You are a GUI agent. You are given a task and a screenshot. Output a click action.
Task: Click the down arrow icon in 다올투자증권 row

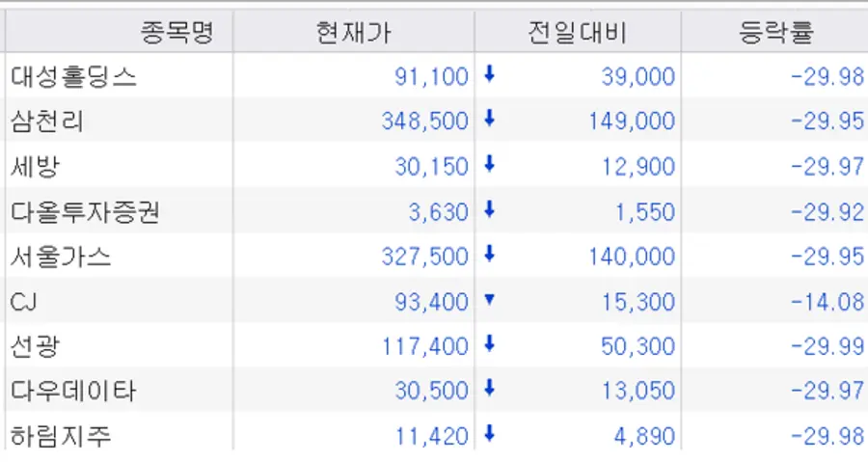pyautogui.click(x=489, y=209)
